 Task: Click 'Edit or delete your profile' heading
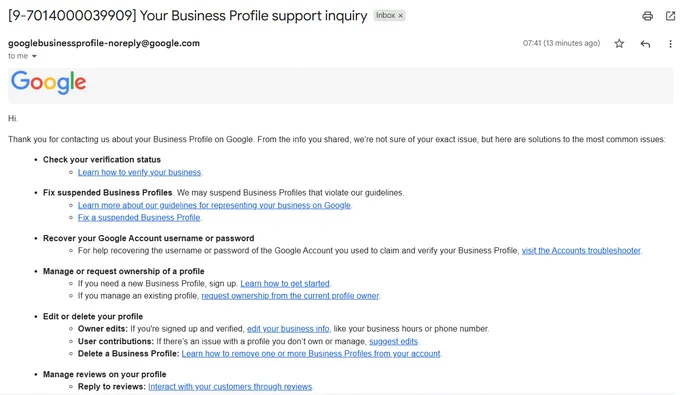coord(93,316)
